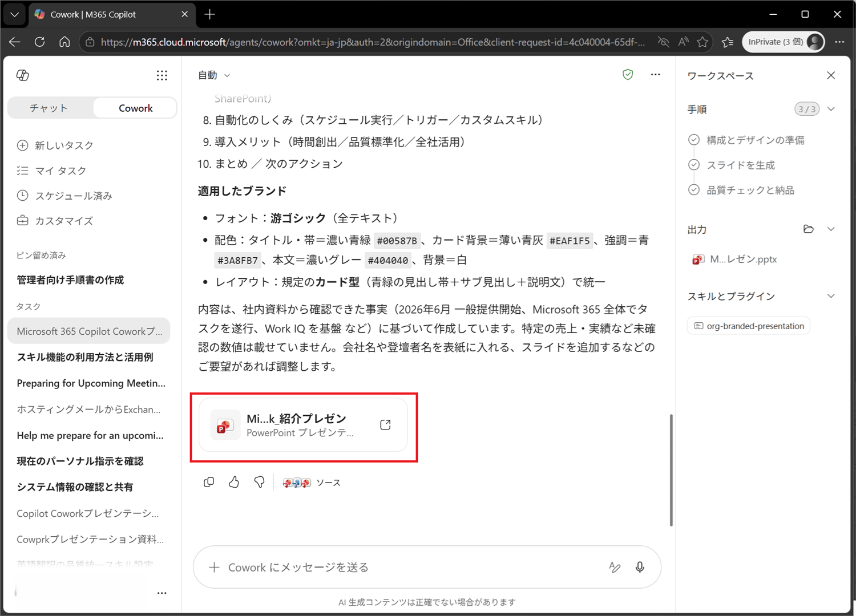Open task Microsoft 365 Copilot Coworkプ...
856x616 pixels.
coord(89,331)
